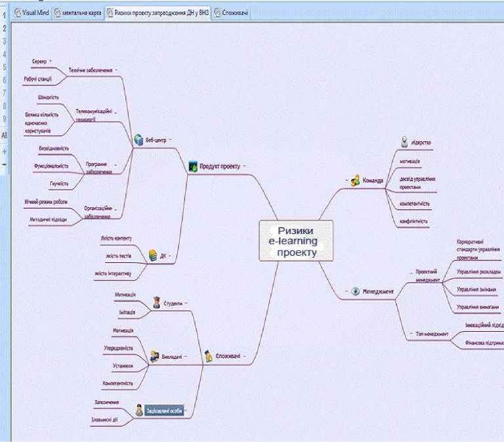Collapse the Технічне забезпечення branch
The image size is (504, 442).
116,70
